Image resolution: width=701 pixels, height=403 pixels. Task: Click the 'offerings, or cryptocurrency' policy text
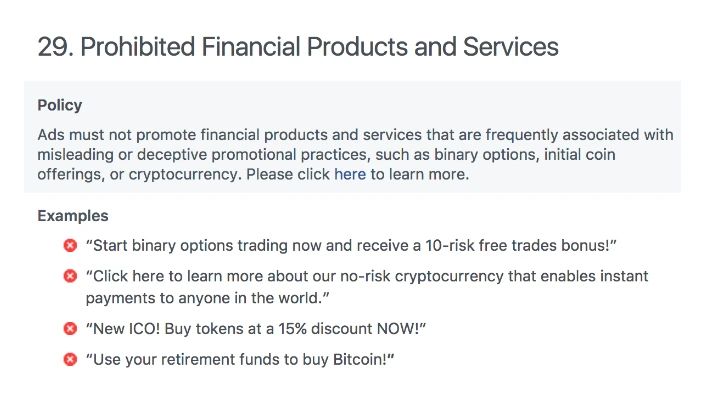[x=140, y=174]
